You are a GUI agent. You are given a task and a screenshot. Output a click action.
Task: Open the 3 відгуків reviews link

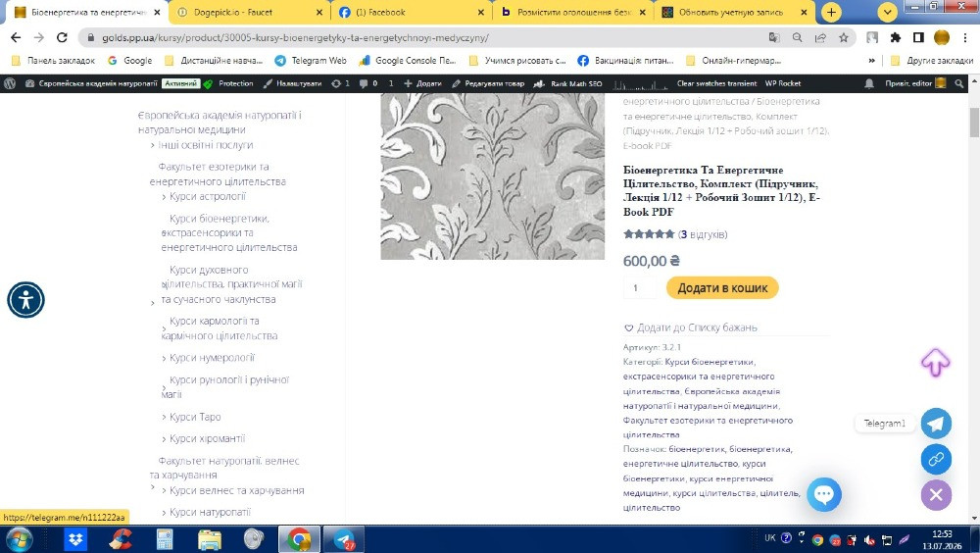[703, 234]
